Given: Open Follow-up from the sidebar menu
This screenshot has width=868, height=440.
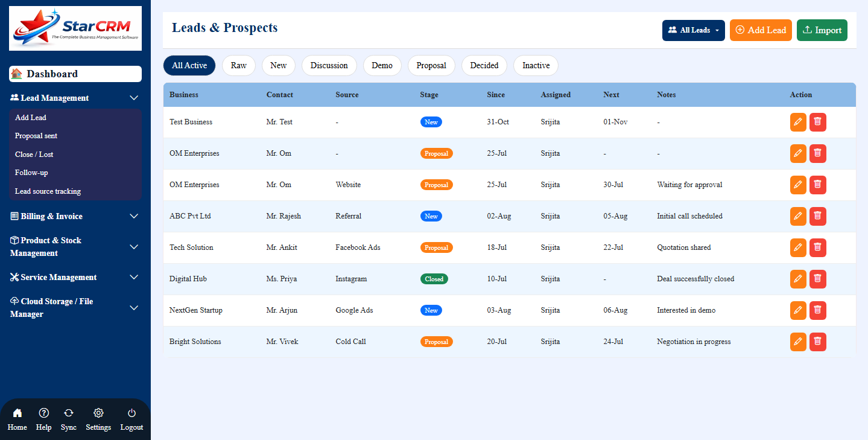Looking at the screenshot, I should point(31,173).
